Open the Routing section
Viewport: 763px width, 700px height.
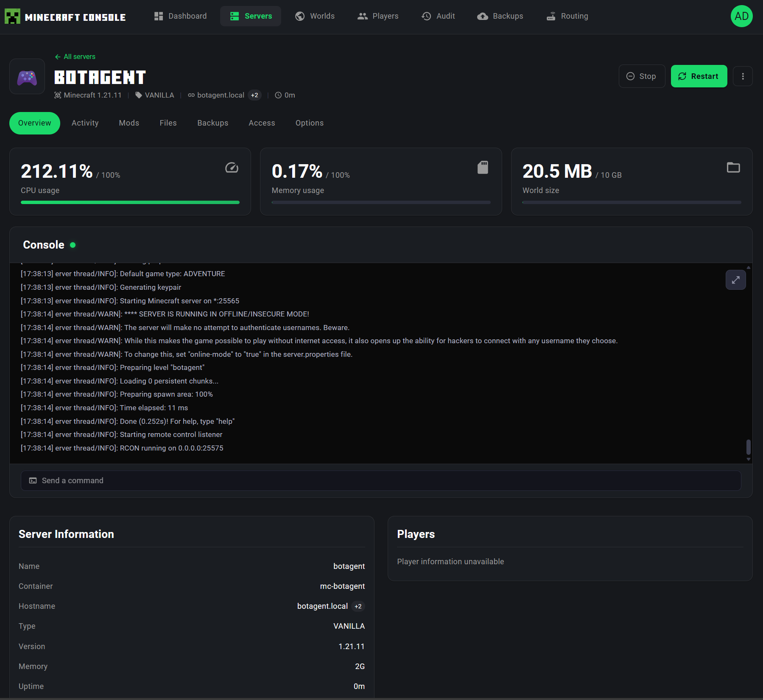tap(567, 16)
